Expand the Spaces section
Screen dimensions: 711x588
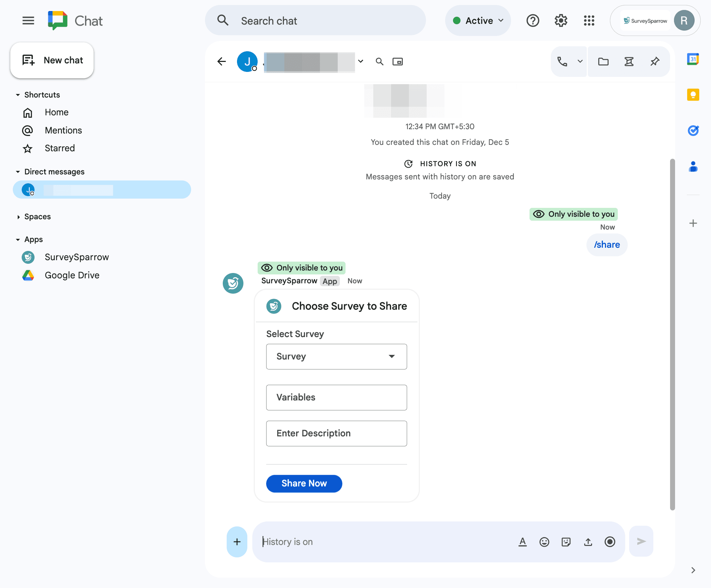tap(19, 216)
